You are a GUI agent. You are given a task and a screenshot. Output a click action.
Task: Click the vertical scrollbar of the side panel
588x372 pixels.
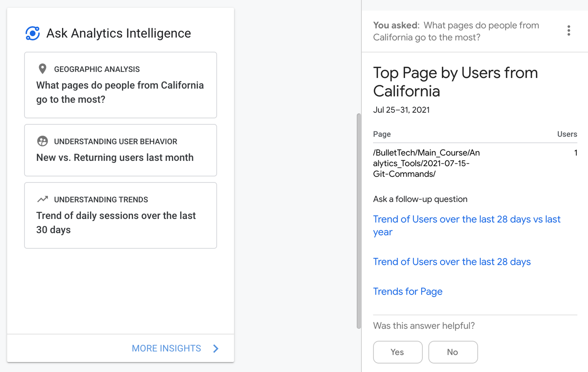(359, 221)
